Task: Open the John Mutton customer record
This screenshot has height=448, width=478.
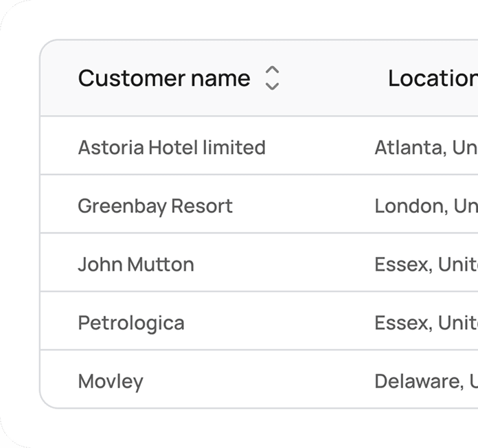Action: (x=136, y=265)
